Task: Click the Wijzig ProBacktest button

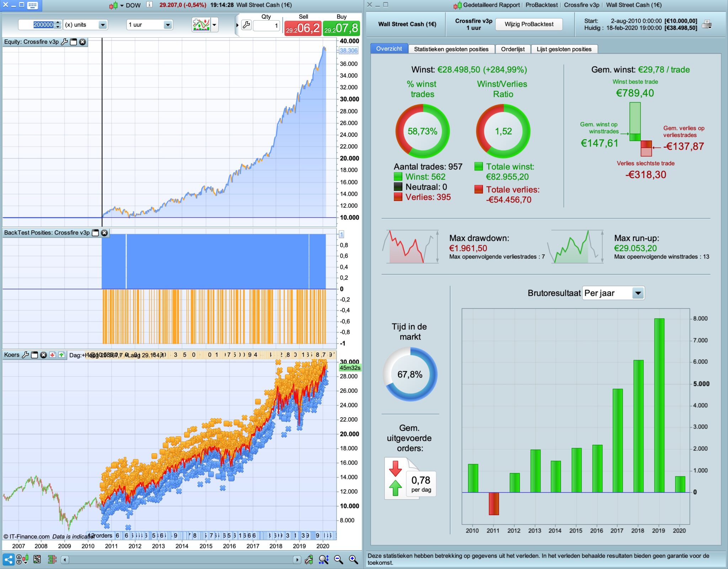Action: 529,24
